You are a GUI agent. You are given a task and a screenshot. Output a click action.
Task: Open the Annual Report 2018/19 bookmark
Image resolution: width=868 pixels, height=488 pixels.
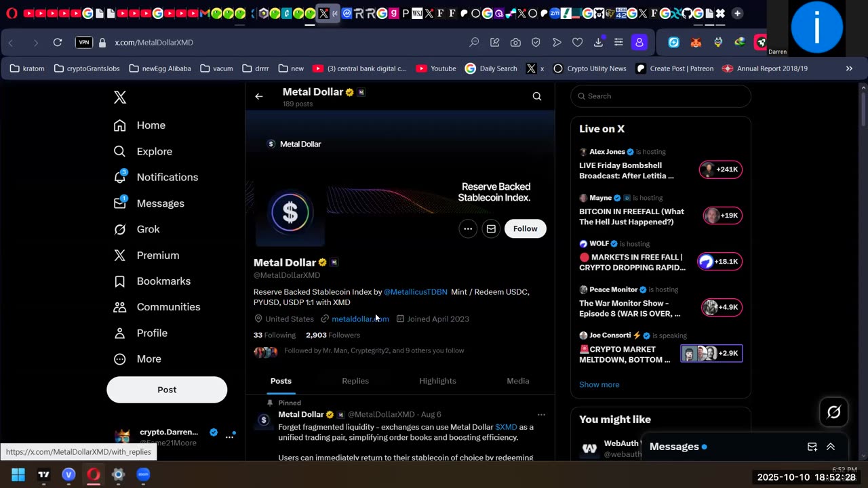point(765,68)
